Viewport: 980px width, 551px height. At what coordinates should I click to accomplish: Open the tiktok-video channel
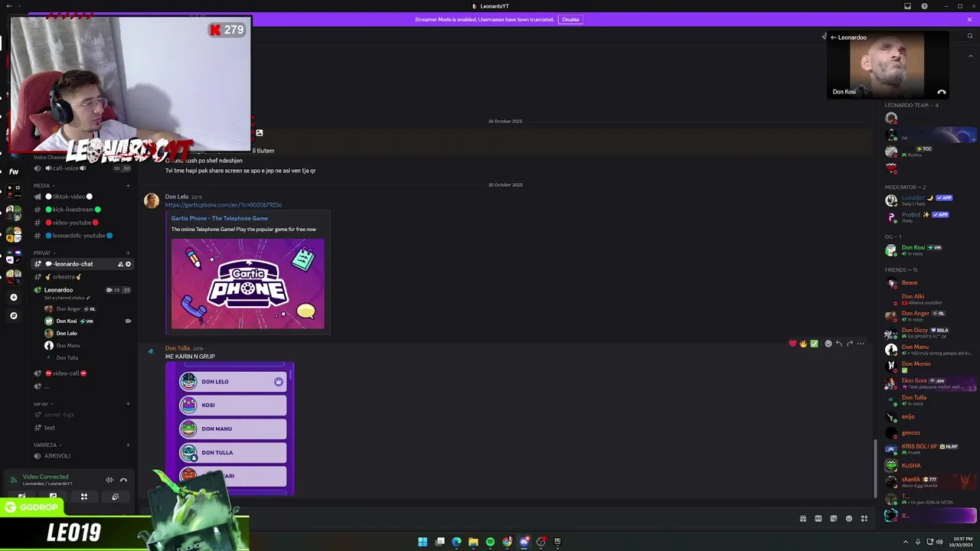83,197
